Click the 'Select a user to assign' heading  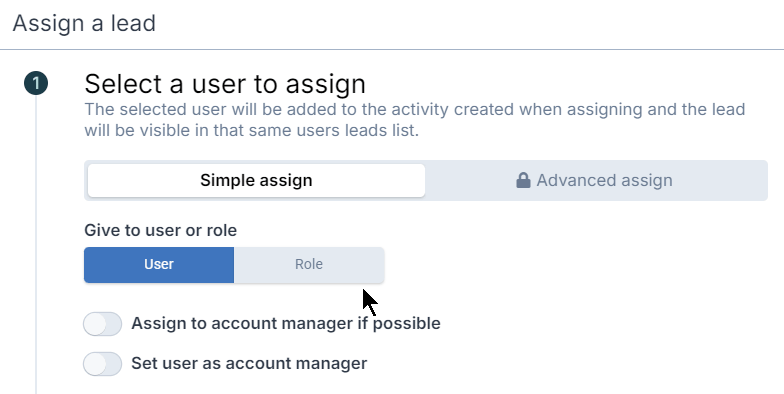(x=225, y=84)
